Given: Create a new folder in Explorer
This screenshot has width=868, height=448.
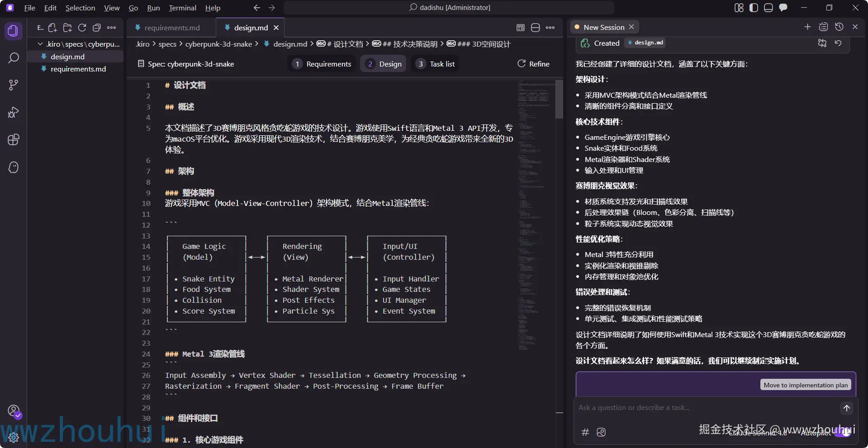Looking at the screenshot, I should tap(67, 28).
